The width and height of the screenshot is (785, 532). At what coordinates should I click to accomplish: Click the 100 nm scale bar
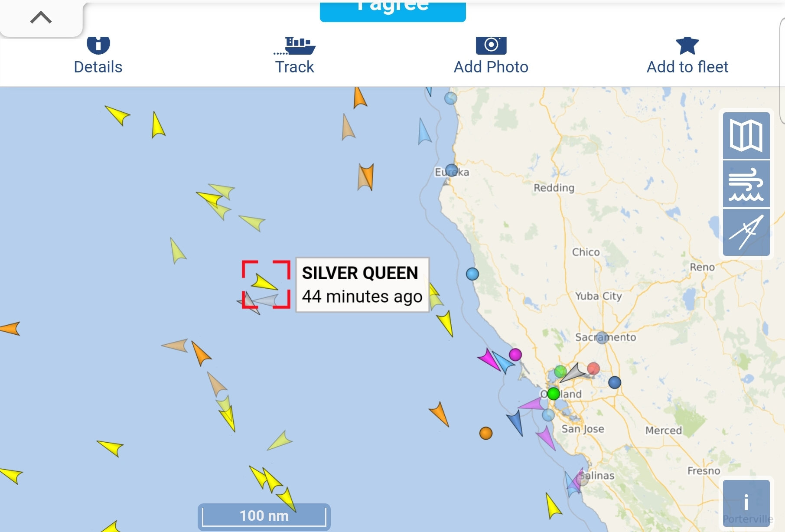pos(264,516)
